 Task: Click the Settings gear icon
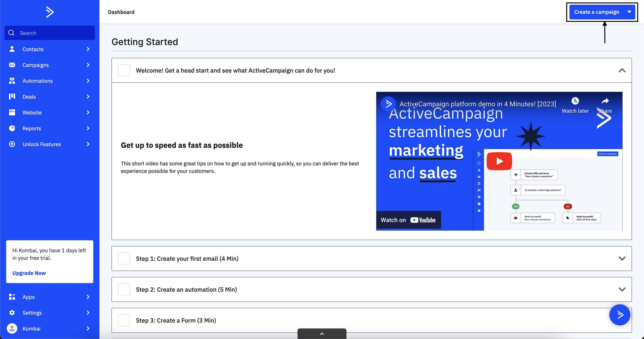tap(12, 312)
